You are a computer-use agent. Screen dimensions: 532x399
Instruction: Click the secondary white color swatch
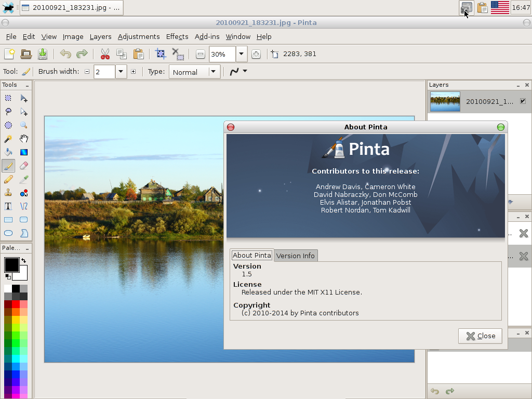pyautogui.click(x=22, y=275)
